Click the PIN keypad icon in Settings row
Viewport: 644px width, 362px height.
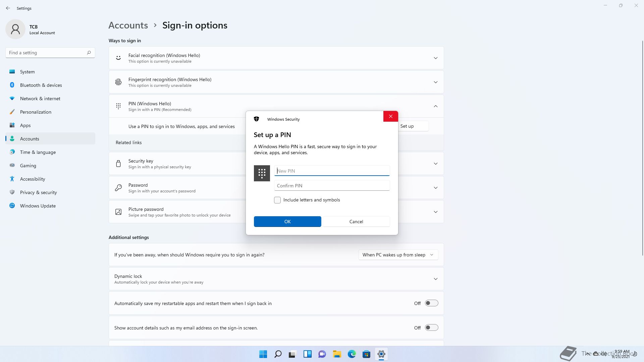(x=118, y=106)
